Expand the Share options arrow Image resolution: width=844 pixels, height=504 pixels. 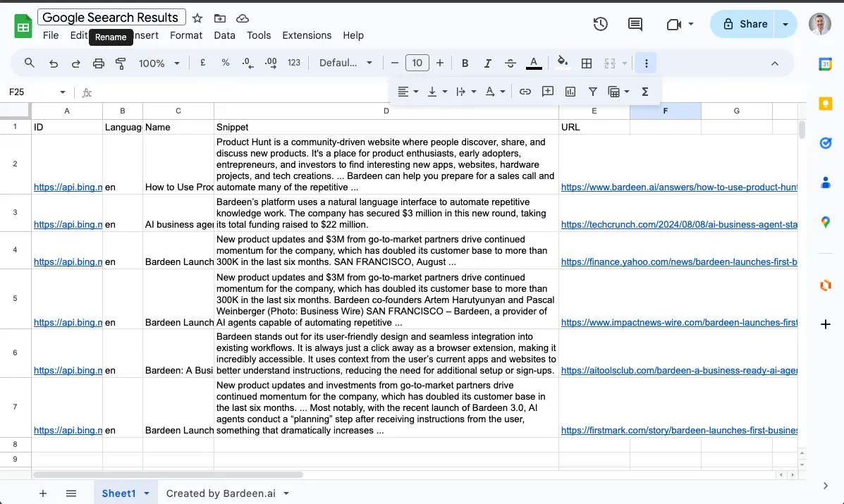785,24
